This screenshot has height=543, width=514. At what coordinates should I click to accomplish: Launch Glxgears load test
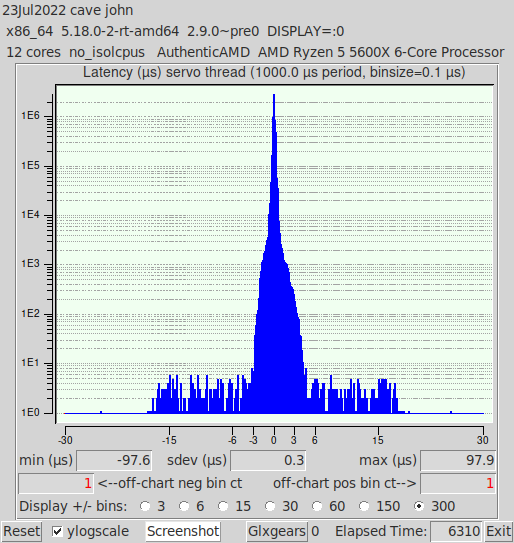(x=277, y=531)
